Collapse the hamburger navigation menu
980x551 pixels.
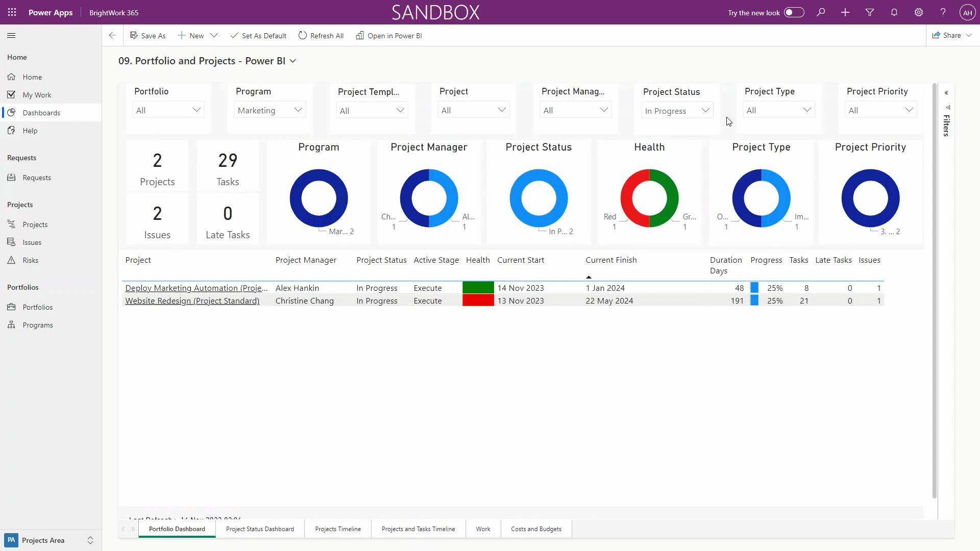coord(11,35)
